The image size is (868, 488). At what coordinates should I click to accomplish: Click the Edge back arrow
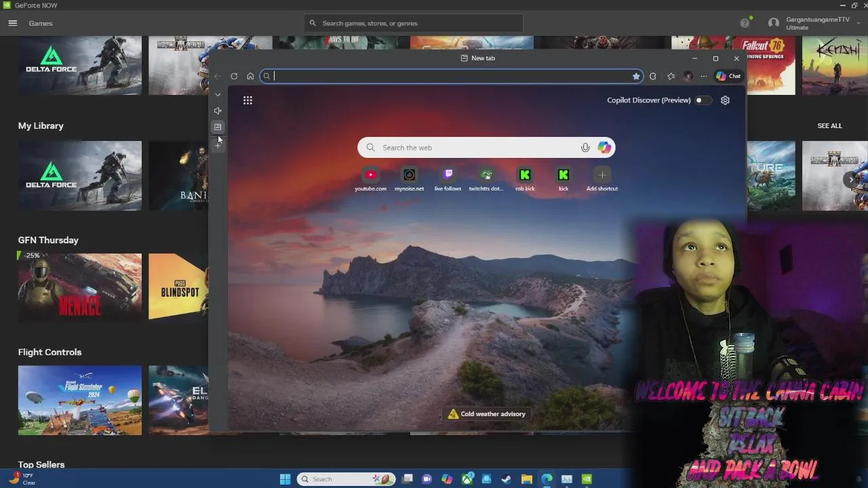tap(218, 76)
